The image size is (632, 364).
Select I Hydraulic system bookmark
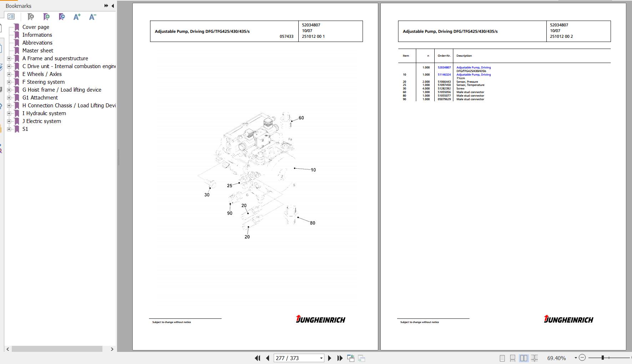pos(44,113)
